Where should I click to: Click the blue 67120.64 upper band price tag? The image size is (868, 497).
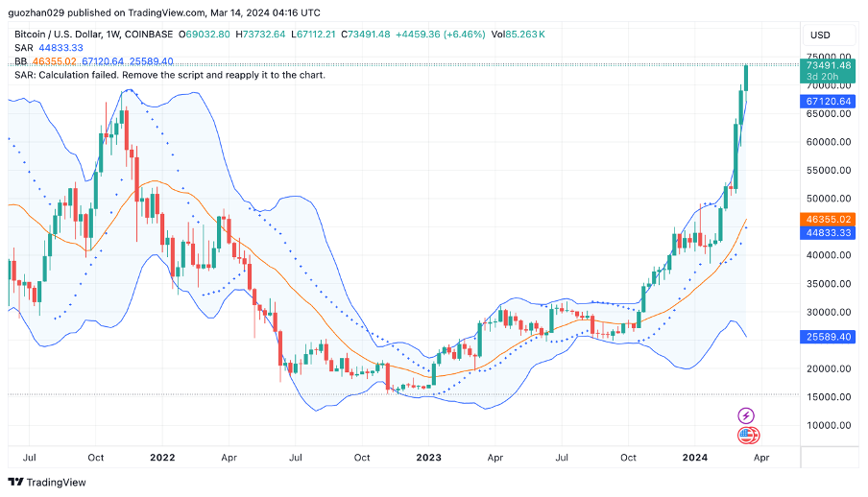[x=828, y=101]
